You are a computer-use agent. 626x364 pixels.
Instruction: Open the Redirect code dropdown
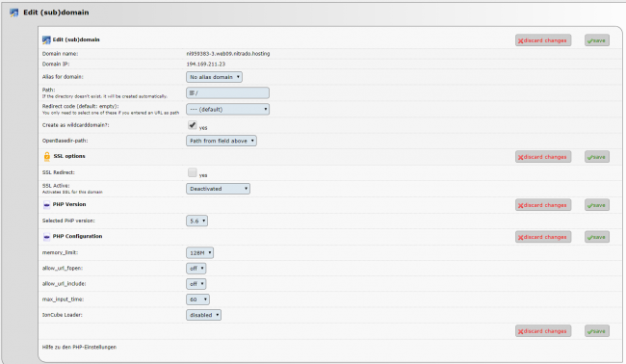227,109
